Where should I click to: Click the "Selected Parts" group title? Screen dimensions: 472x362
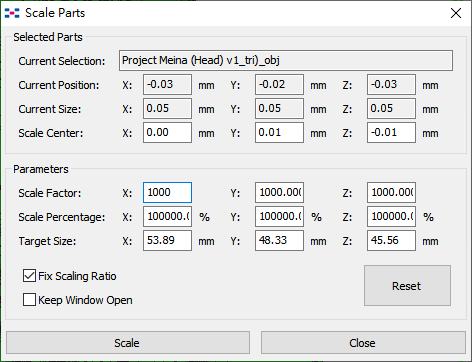pyautogui.click(x=48, y=37)
